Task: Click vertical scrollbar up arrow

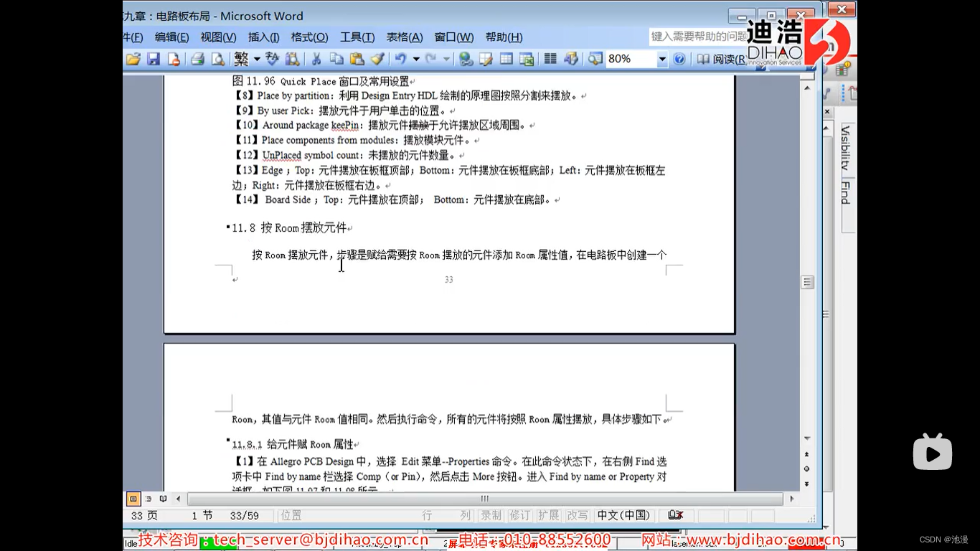Action: pos(807,88)
